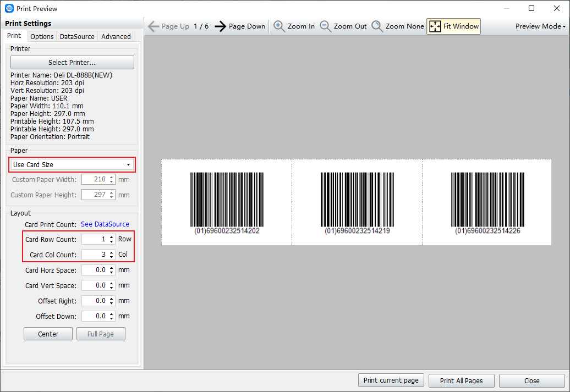Open the Preview Mode dropdown
This screenshot has width=570, height=392.
[540, 26]
